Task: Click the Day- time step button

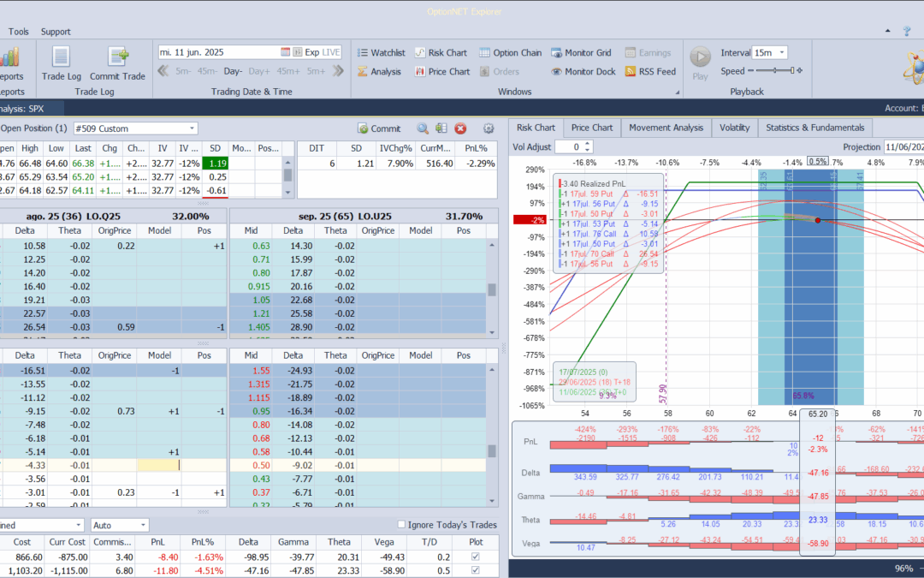Action: tap(232, 71)
